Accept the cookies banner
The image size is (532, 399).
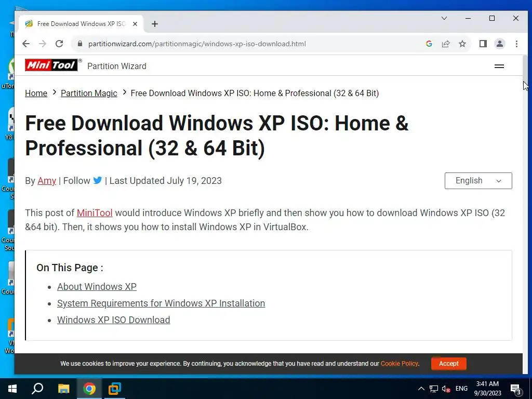pos(448,363)
